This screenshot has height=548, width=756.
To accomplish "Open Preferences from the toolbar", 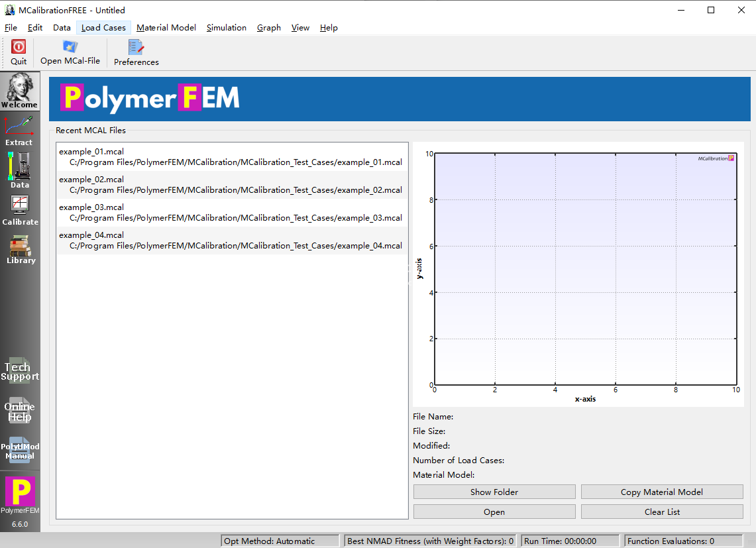I will pyautogui.click(x=136, y=52).
